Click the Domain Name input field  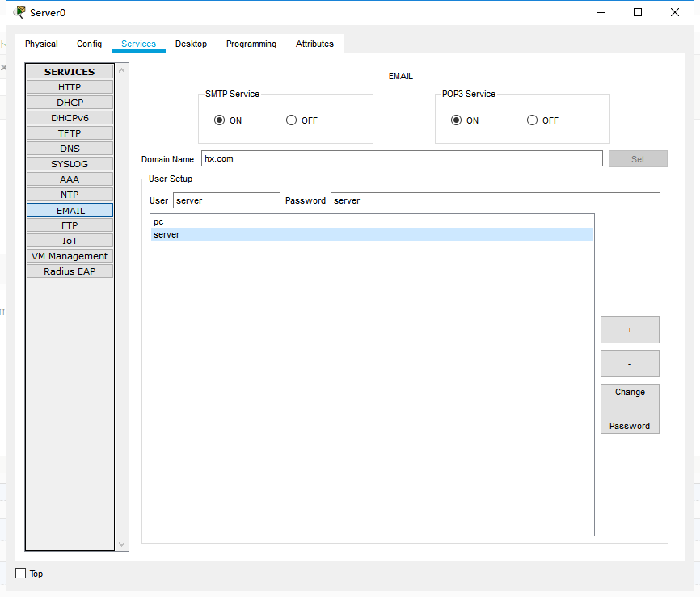coord(402,158)
